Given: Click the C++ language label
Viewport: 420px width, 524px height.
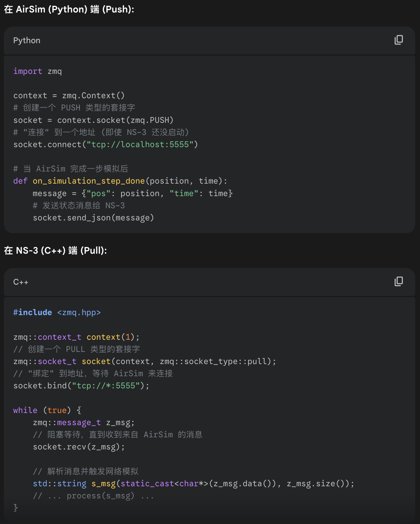Looking at the screenshot, I should [x=21, y=282].
